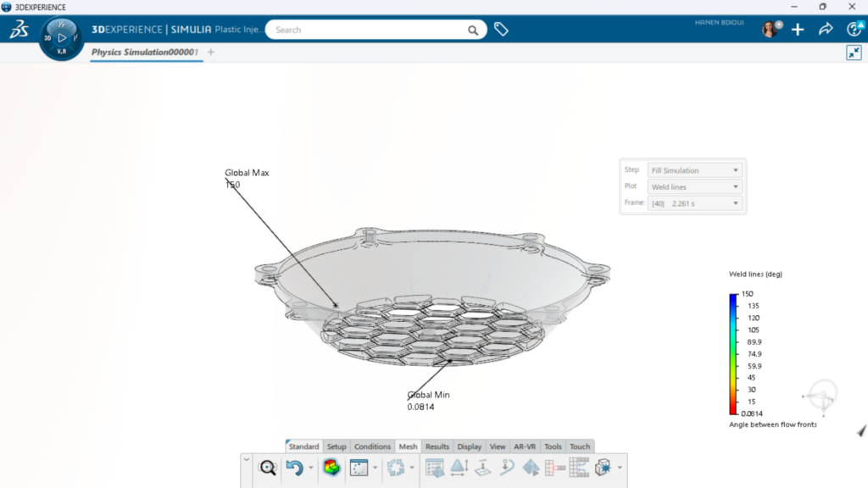Expand the dotted window icon dropdown
This screenshot has width=868, height=488.
376,468
